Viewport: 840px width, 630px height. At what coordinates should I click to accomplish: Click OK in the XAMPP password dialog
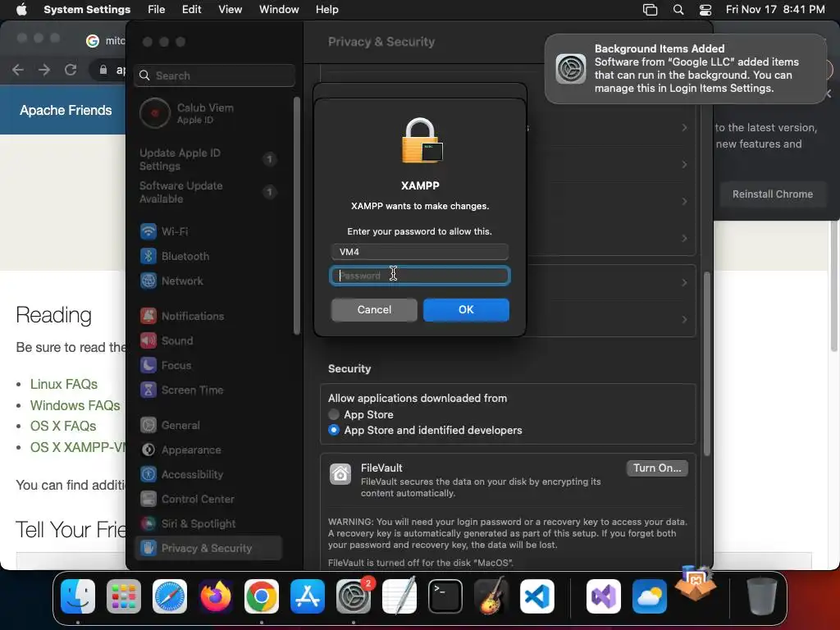coord(466,309)
